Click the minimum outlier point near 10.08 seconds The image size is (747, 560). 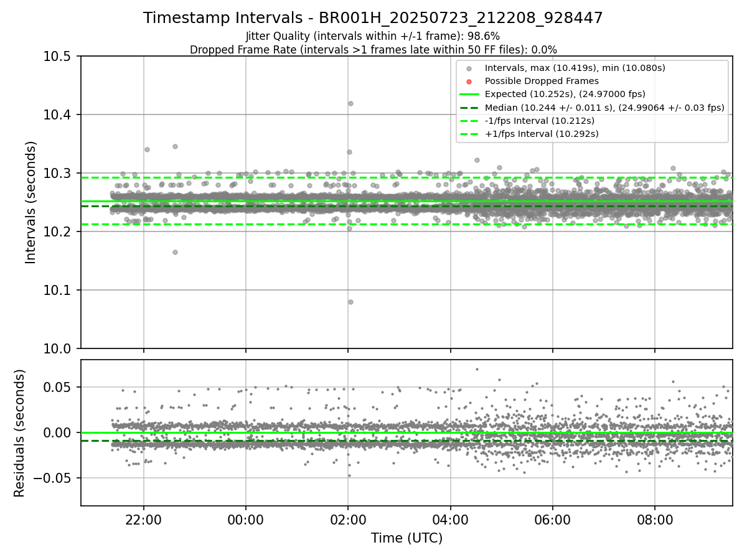coord(350,302)
